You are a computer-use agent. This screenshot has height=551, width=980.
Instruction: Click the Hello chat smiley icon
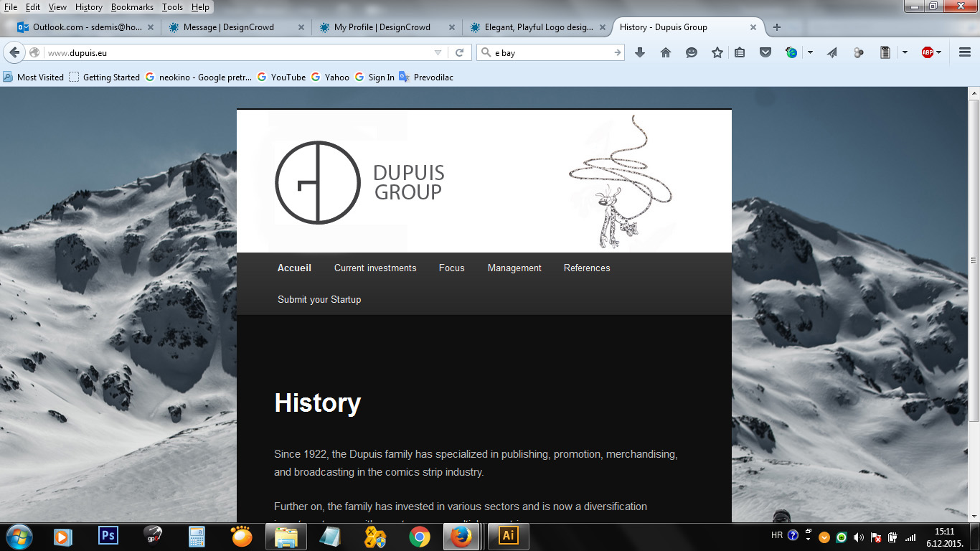click(691, 52)
